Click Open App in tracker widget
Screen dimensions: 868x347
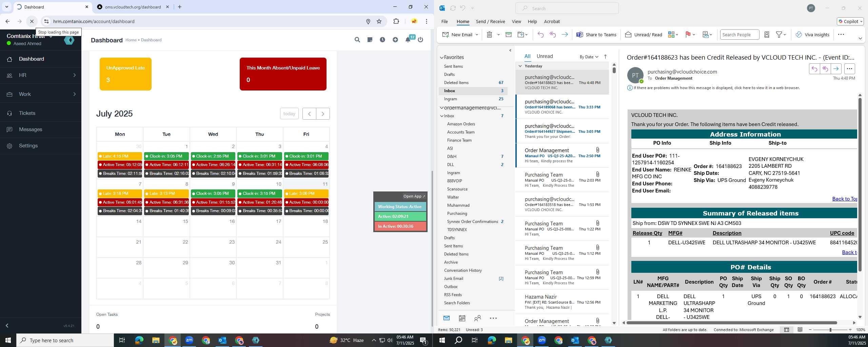(x=414, y=196)
